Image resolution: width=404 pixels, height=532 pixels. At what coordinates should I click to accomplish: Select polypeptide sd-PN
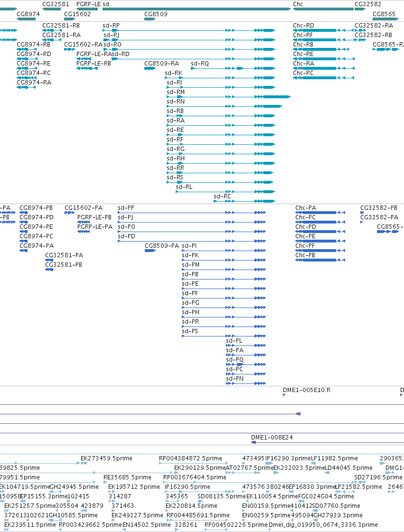(246, 384)
